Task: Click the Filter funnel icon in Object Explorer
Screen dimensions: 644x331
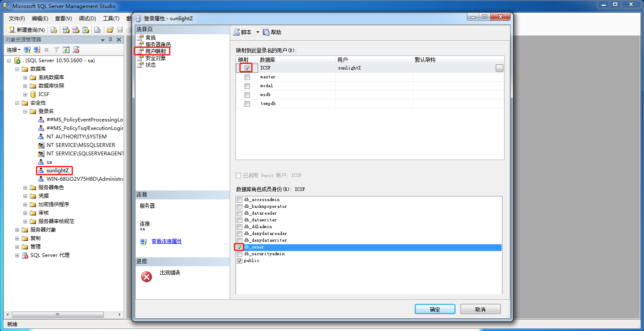Action: [56, 50]
